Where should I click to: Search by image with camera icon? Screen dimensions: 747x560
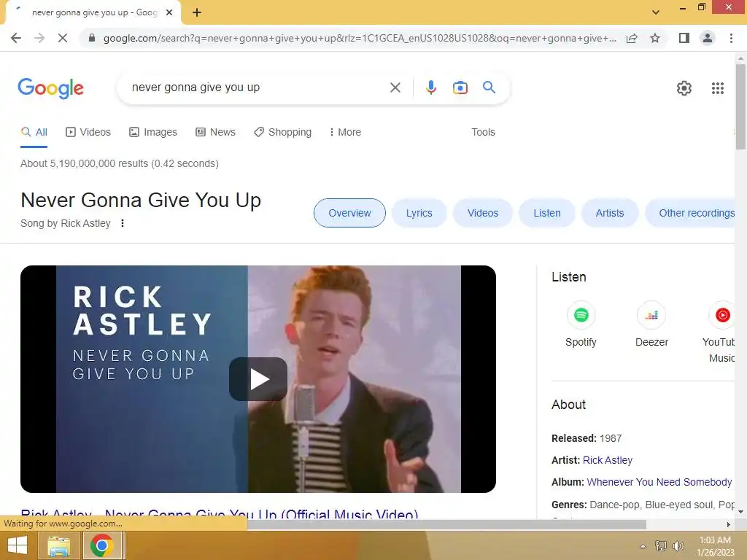tap(460, 87)
